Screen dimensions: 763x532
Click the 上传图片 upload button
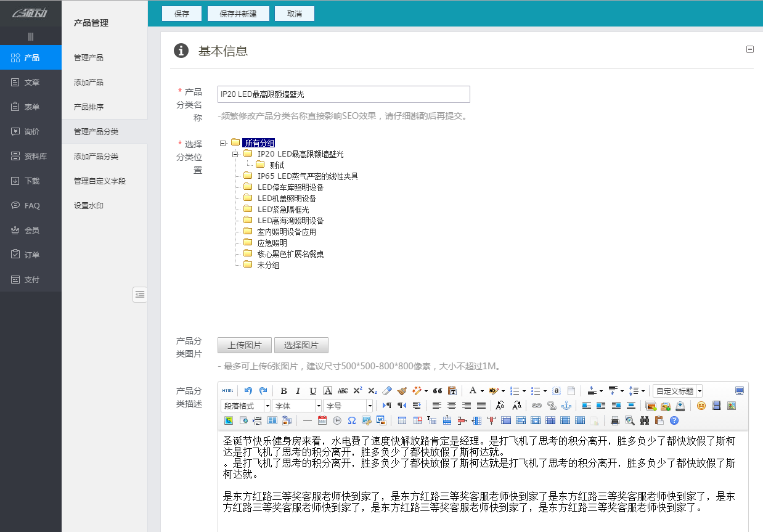point(243,345)
